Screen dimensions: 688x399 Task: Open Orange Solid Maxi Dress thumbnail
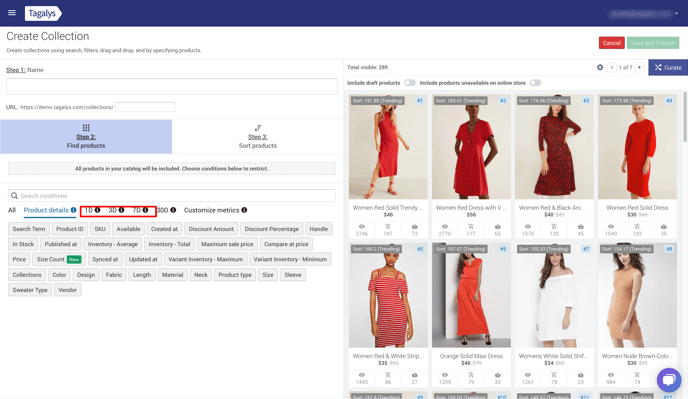coord(471,295)
